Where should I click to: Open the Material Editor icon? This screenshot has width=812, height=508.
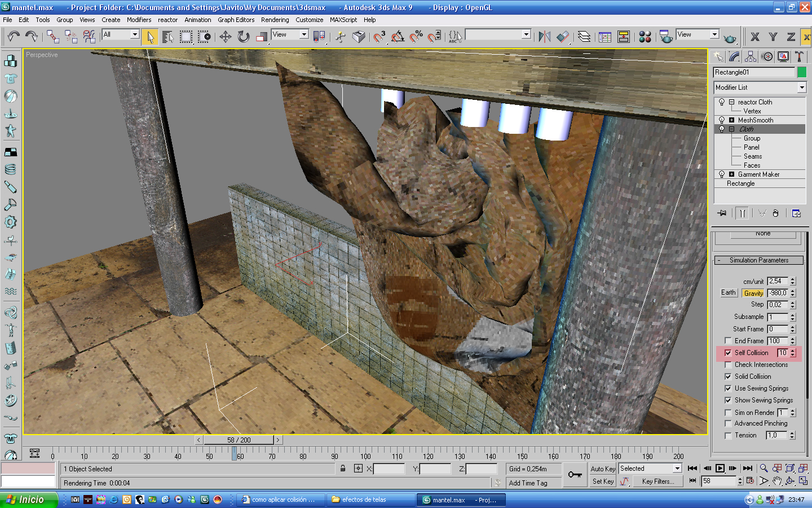click(x=645, y=37)
